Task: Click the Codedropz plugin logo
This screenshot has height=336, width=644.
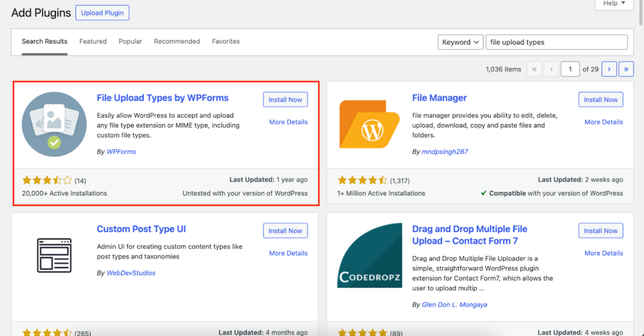Action: [x=370, y=255]
